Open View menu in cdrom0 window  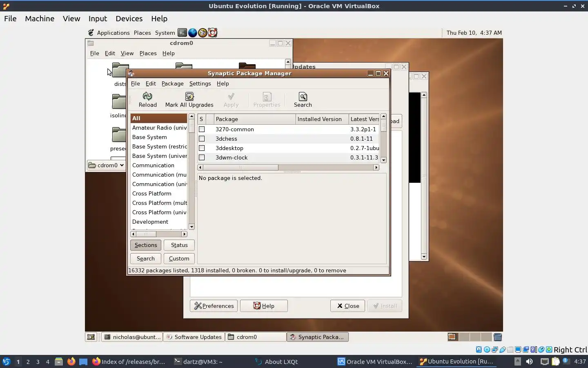tap(127, 53)
